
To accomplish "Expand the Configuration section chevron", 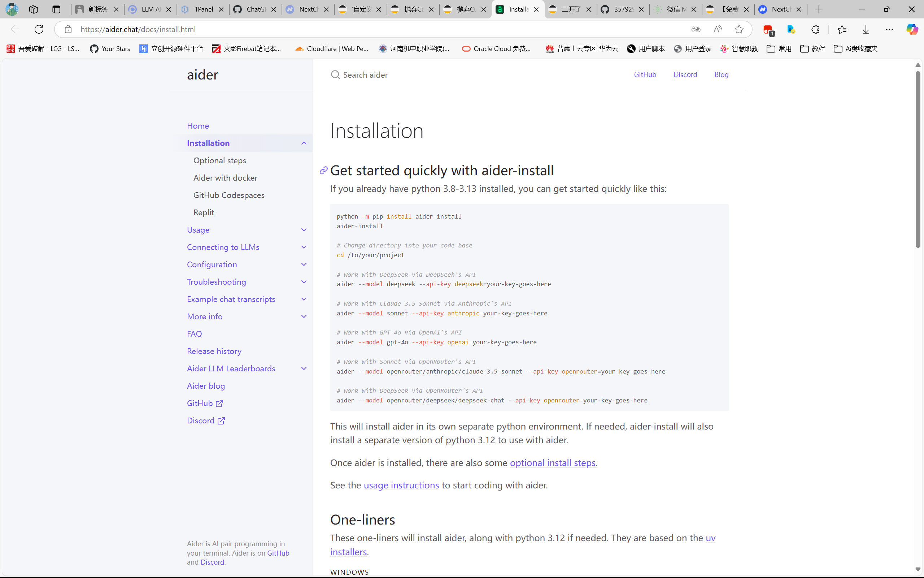I will (304, 264).
